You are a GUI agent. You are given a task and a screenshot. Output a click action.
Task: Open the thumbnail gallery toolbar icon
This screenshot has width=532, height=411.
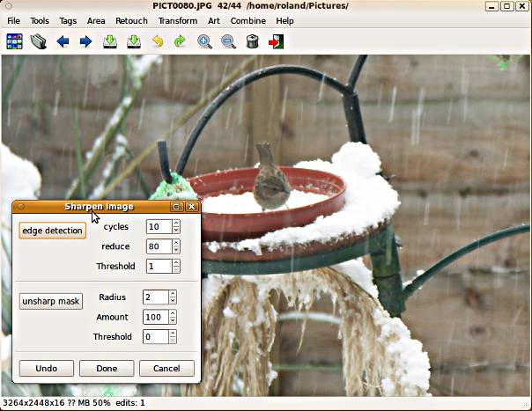point(14,40)
